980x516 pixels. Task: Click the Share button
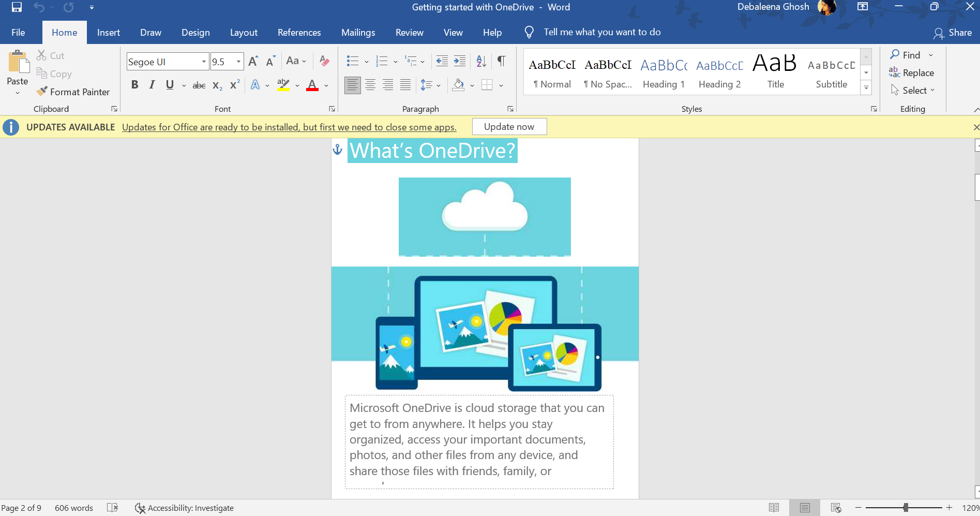[953, 33]
